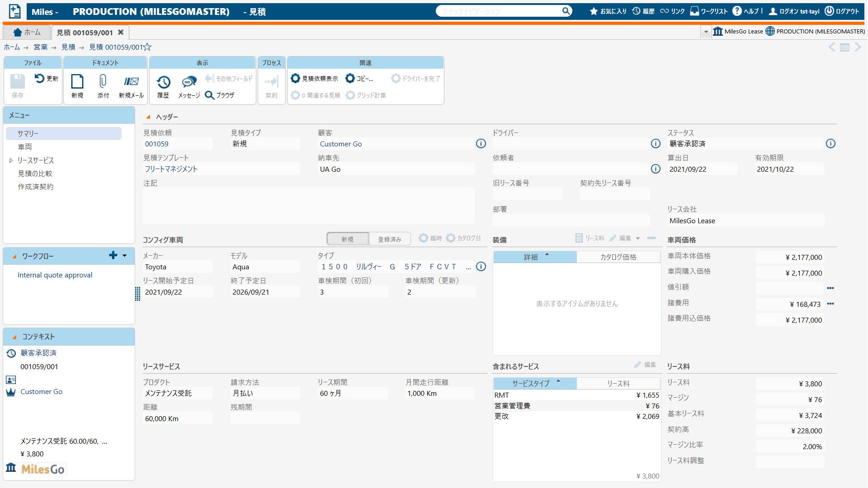Click the 更新 refresh icon
This screenshot has height=488, width=868.
tap(40, 78)
